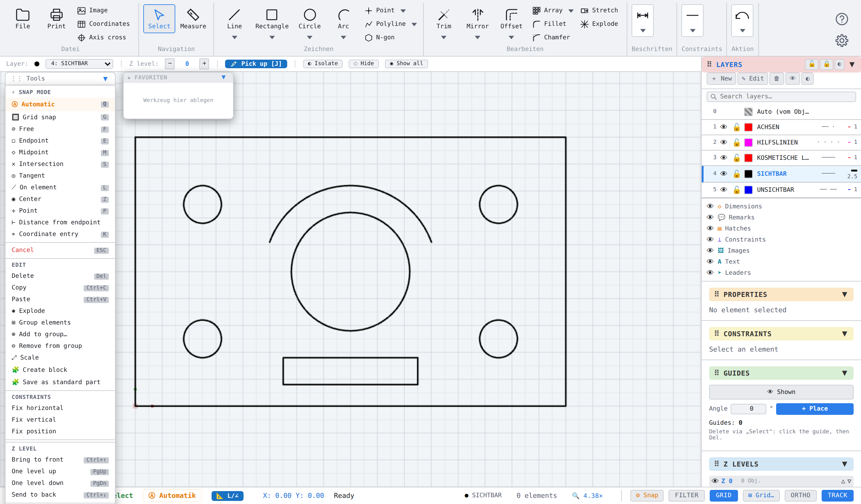Collapse the Tools panel arrow
This screenshot has height=504, width=861.
point(105,79)
